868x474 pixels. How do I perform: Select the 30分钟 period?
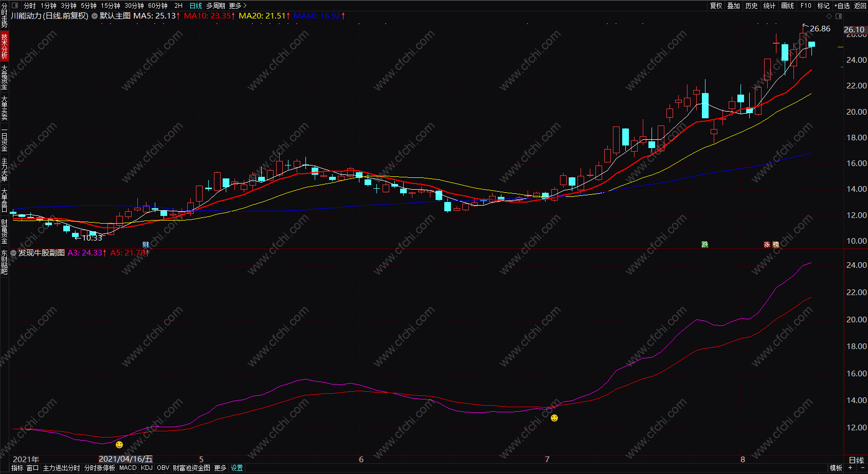(134, 6)
